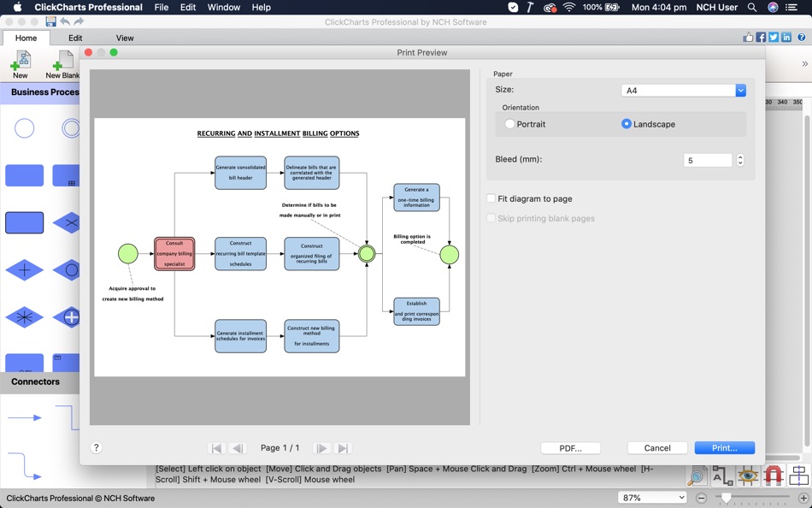The height and width of the screenshot is (508, 812).
Task: Click the Business Process panel header
Action: click(x=40, y=92)
